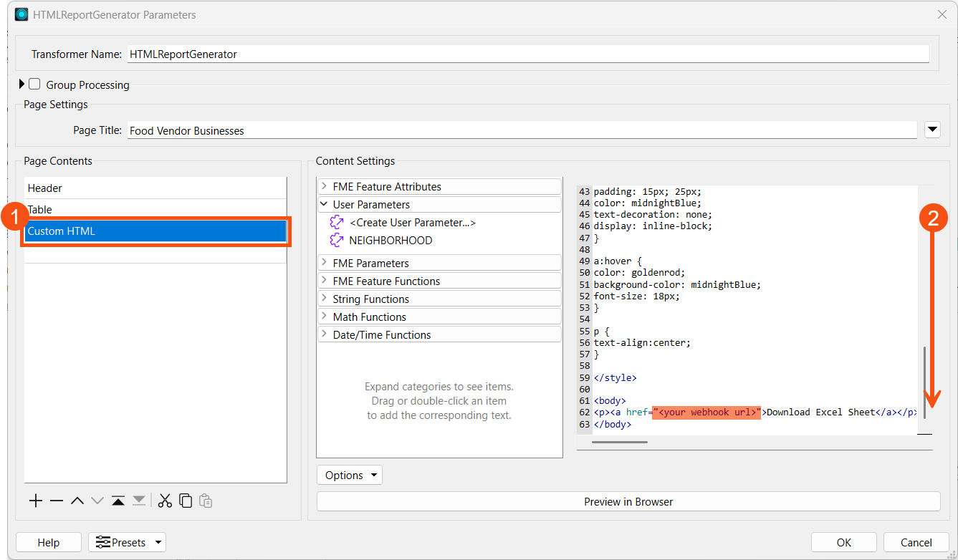Remove selected content with the minus icon
The height and width of the screenshot is (560, 958).
click(57, 501)
